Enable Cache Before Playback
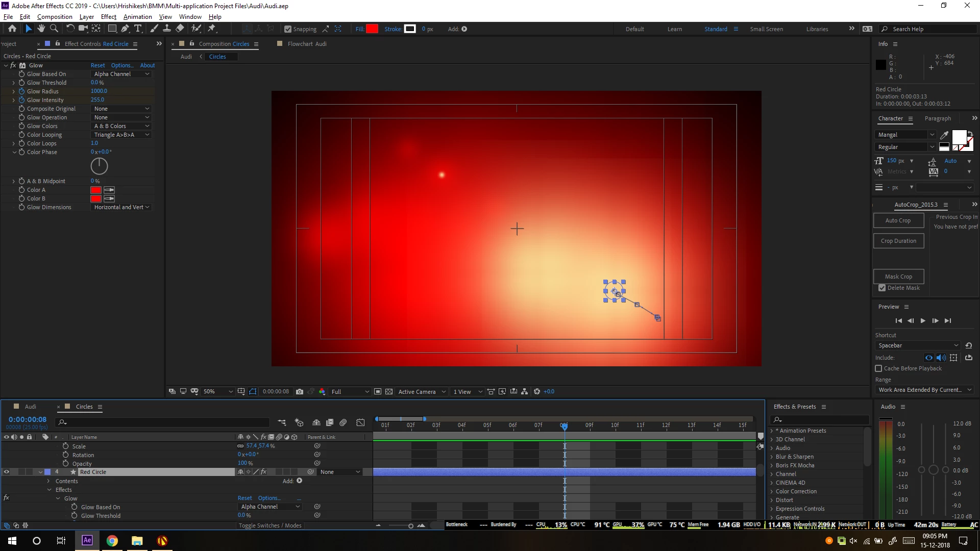 878,368
